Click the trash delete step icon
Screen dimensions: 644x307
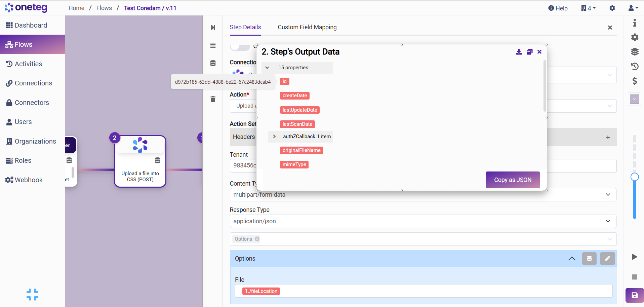[x=213, y=99]
